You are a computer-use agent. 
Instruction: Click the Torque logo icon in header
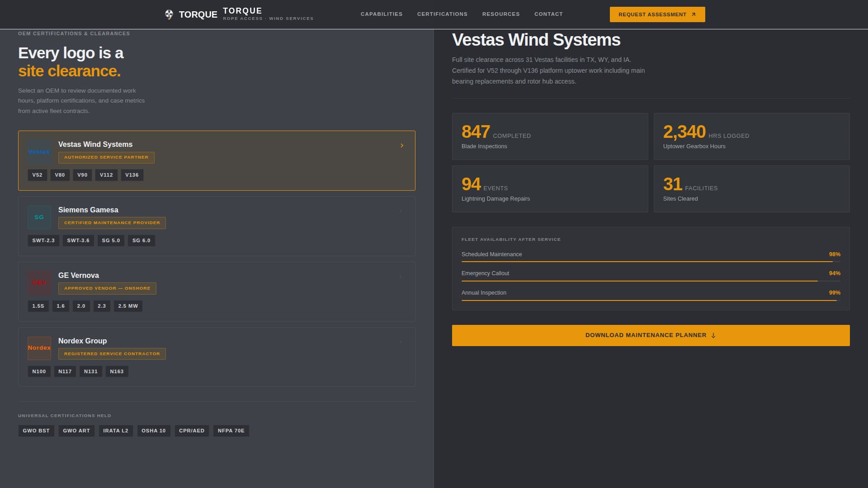(169, 14)
